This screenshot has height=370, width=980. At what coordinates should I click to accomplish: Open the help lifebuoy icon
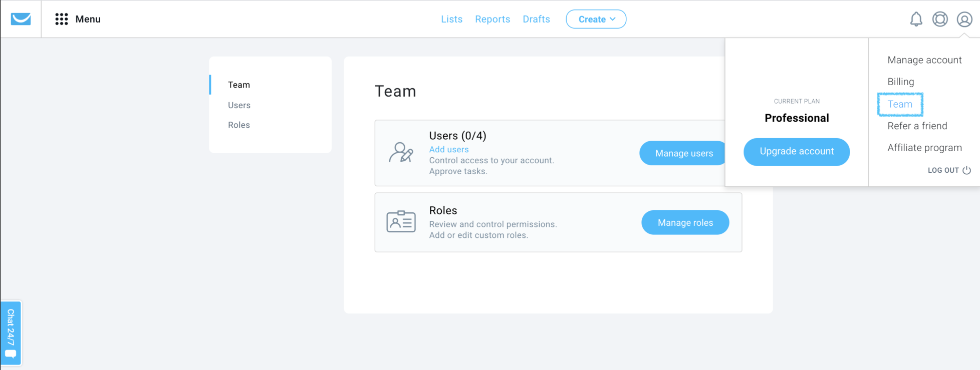coord(940,19)
